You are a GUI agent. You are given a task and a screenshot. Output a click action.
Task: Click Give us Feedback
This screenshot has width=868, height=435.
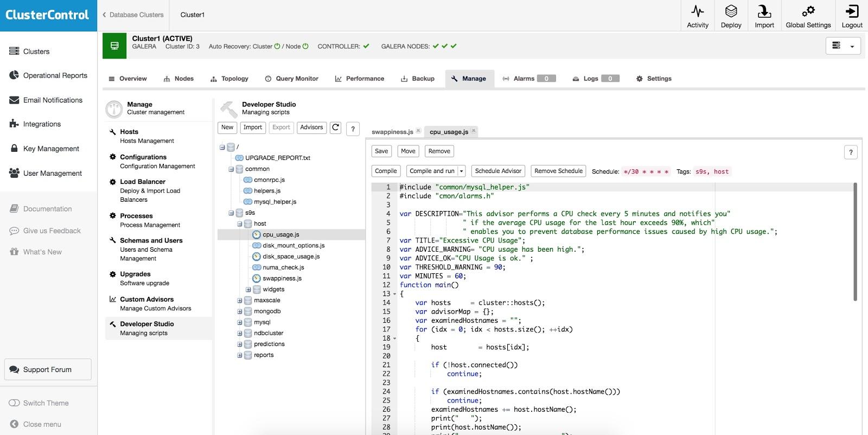[x=52, y=231]
